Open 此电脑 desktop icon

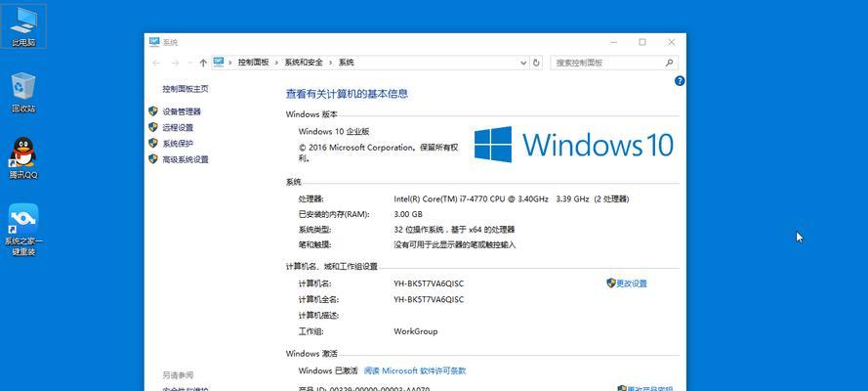(23, 26)
